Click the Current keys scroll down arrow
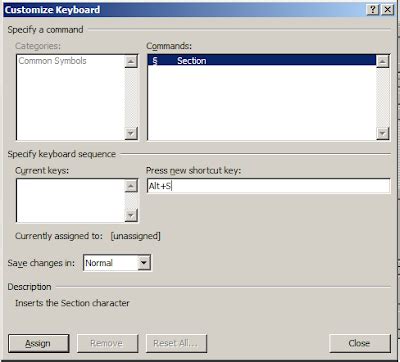Image resolution: width=400 pixels, height=362 pixels. tap(131, 215)
